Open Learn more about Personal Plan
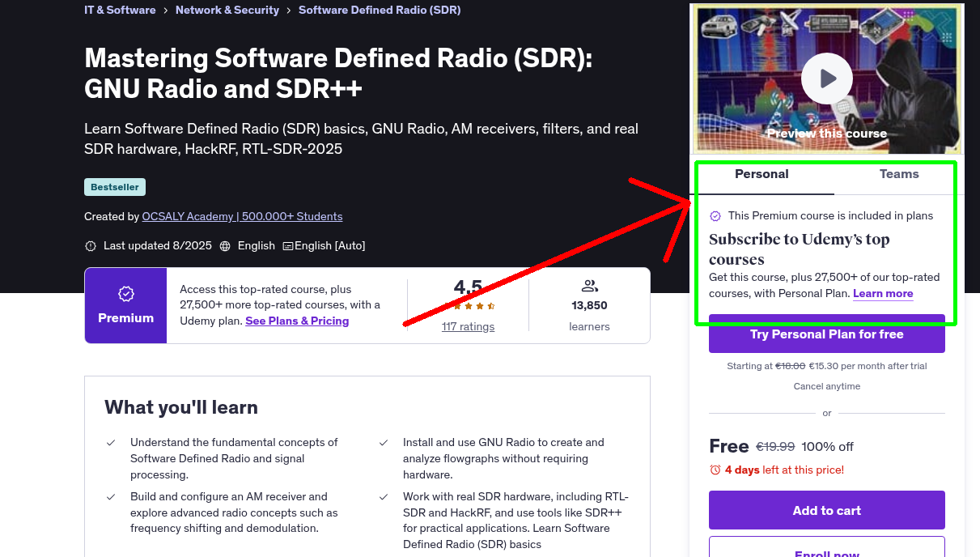This screenshot has height=557, width=980. (x=883, y=293)
